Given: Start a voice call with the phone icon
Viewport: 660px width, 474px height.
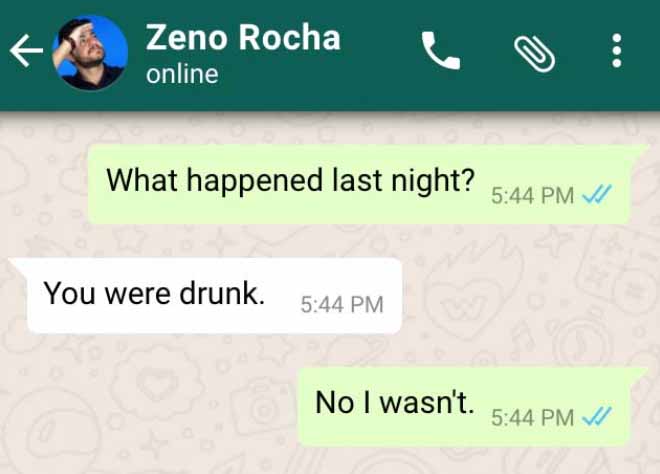Looking at the screenshot, I should [441, 50].
